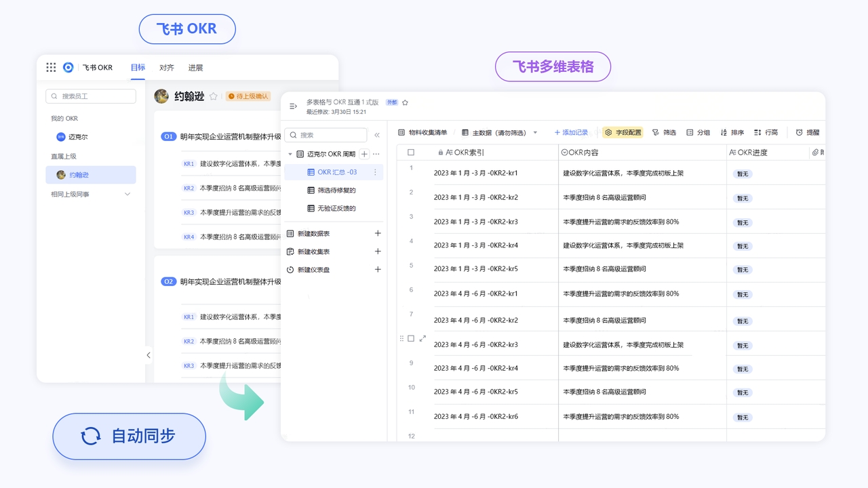Click 暂无 tag in row 1
Screen dimensions: 868x488
click(x=743, y=174)
